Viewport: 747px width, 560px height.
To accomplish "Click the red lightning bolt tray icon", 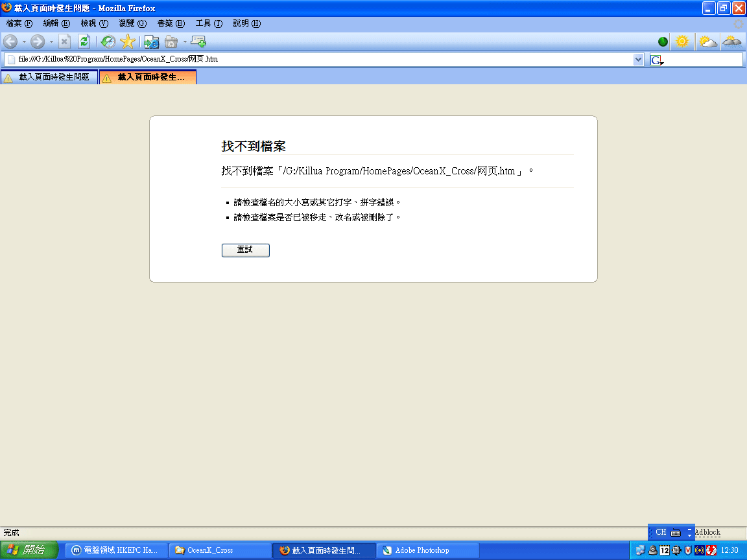I will 711,550.
